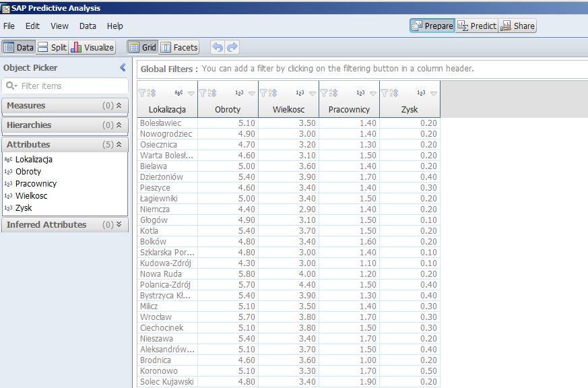Click the Zysk column header label
The width and height of the screenshot is (588, 388).
click(410, 110)
